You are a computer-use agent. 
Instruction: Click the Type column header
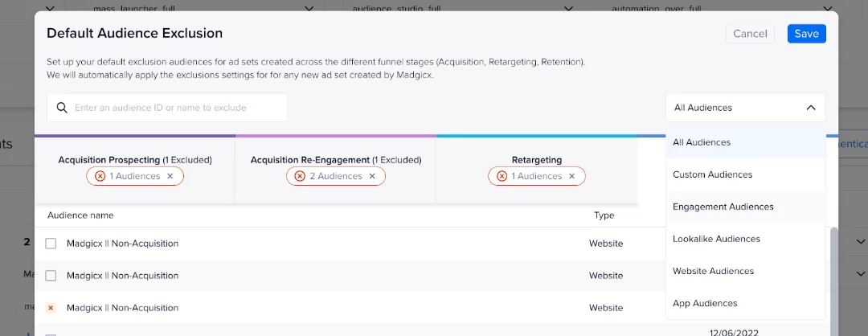pyautogui.click(x=604, y=215)
